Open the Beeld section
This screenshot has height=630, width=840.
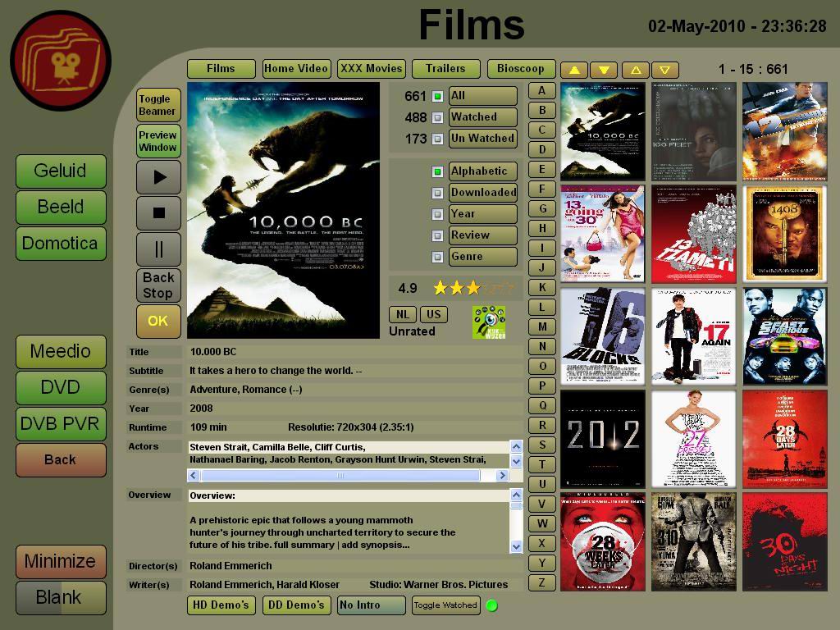coord(61,208)
